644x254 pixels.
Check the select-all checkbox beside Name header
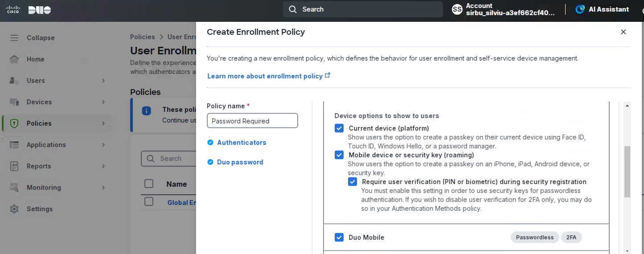(x=149, y=184)
